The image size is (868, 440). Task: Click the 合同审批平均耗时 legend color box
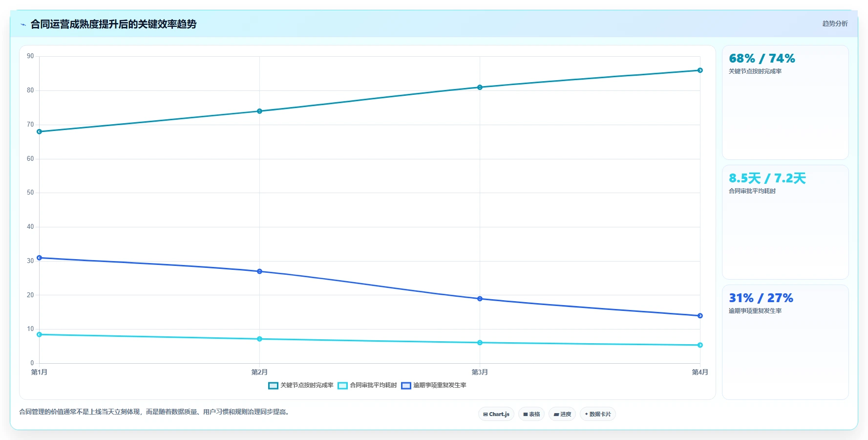coord(343,386)
